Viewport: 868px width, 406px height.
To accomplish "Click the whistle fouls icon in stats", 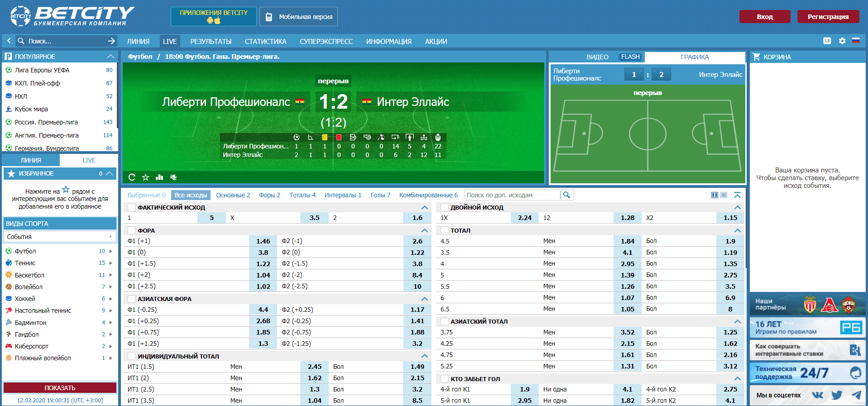I will [367, 137].
